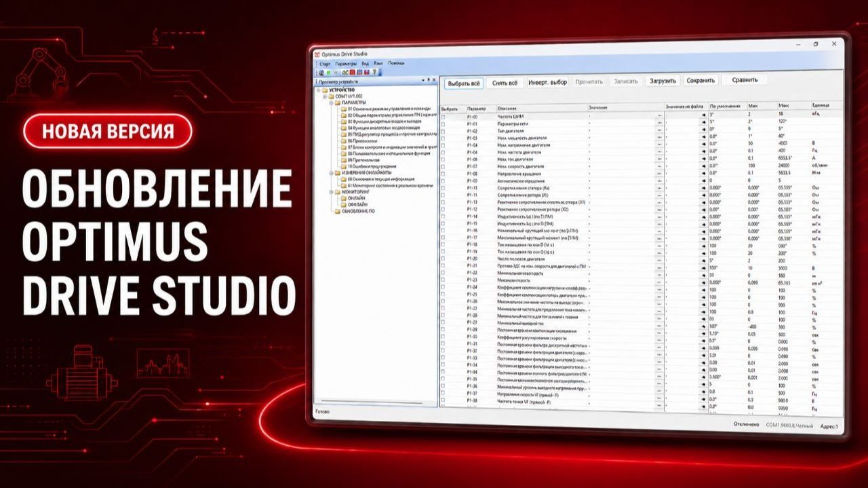Click the monitor icon at toolbar start

[321, 73]
